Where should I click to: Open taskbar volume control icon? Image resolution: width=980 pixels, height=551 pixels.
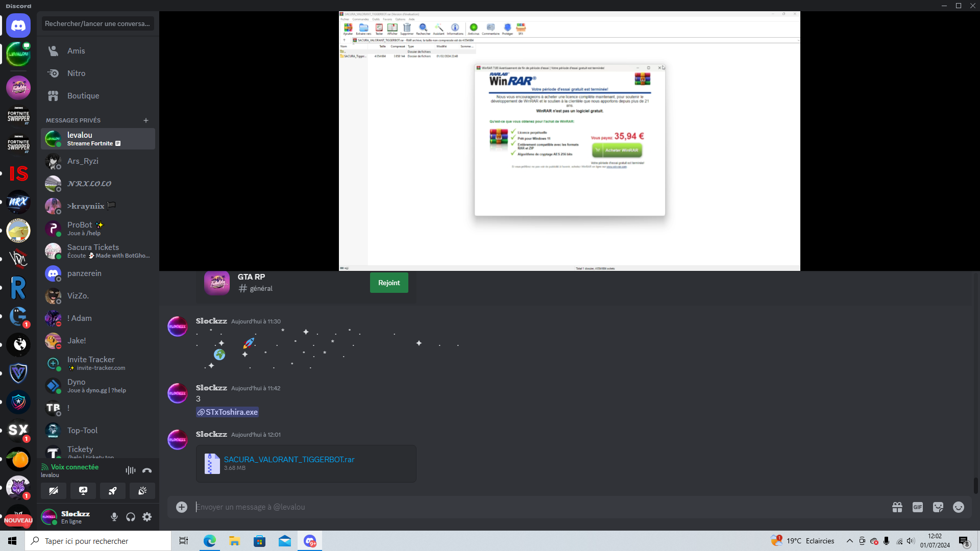coord(911,541)
